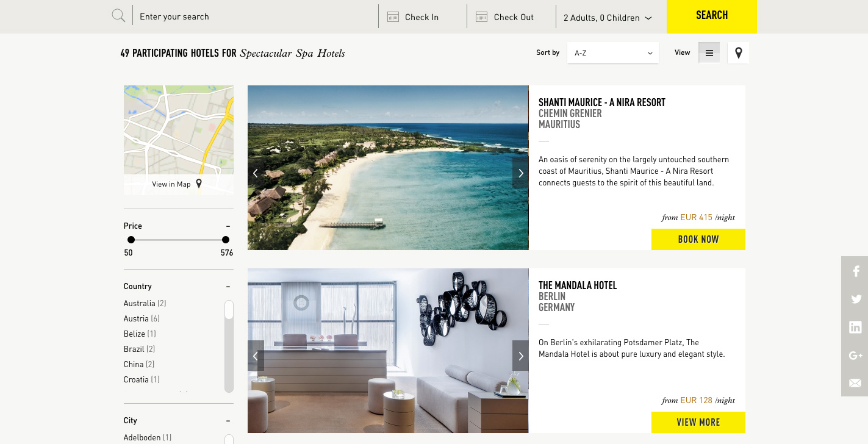This screenshot has width=868, height=444.
Task: Share on Facebook icon
Action: coord(856,271)
